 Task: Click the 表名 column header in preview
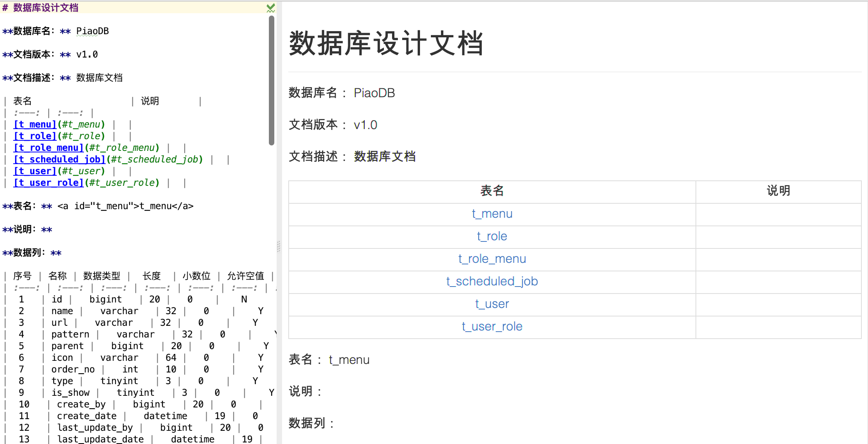pyautogui.click(x=492, y=191)
